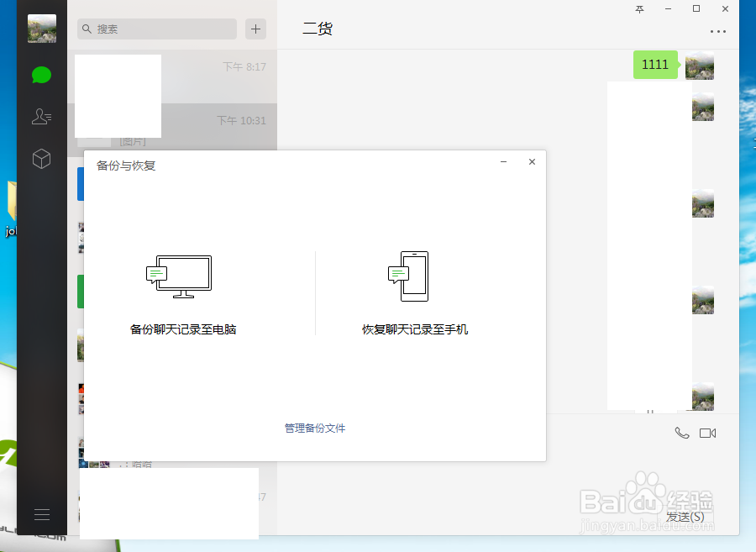Select the 1111 green message bubble

pyautogui.click(x=655, y=64)
